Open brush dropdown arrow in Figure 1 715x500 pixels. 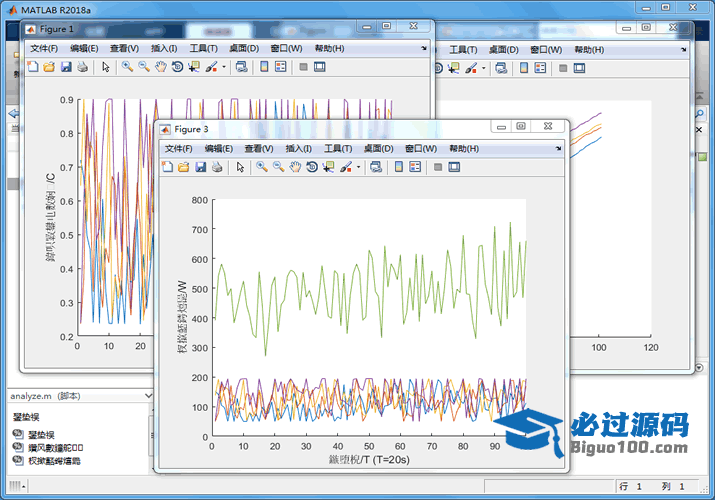[224, 67]
